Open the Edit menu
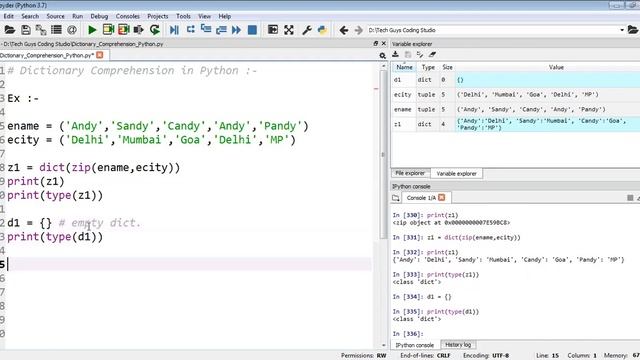This screenshot has width=640, height=360. [9, 16]
